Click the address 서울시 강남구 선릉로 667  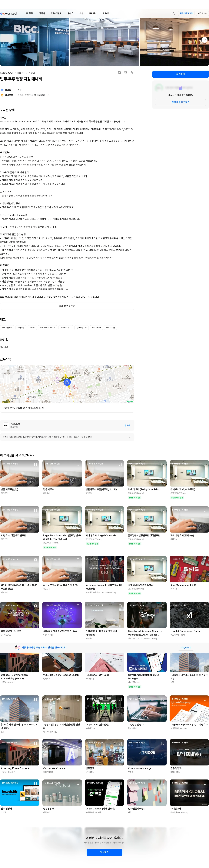coord(23,408)
